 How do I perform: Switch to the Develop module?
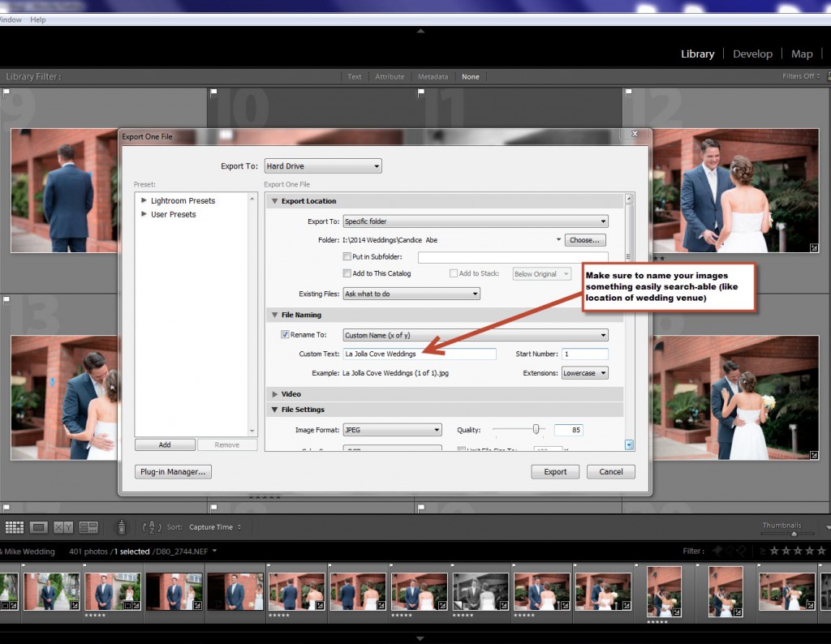752,54
